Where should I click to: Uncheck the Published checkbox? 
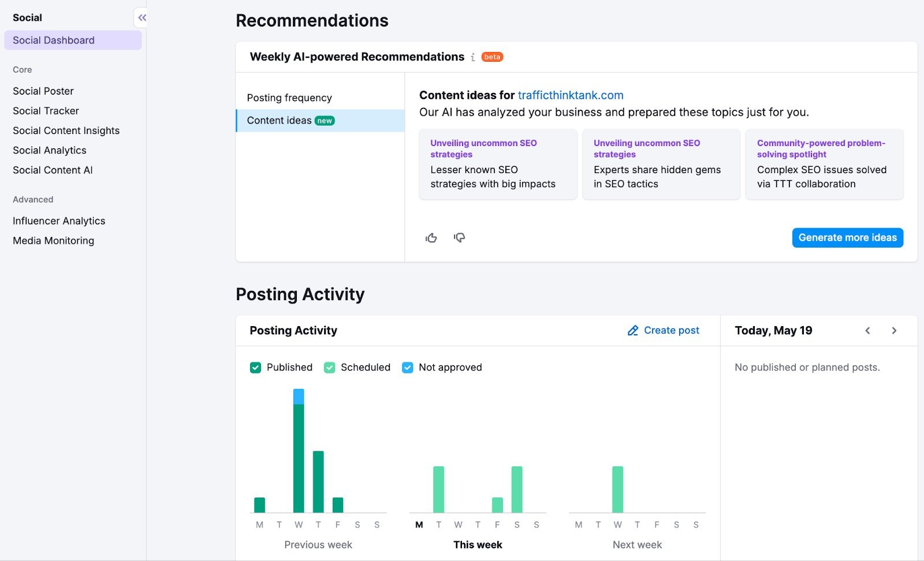point(255,368)
